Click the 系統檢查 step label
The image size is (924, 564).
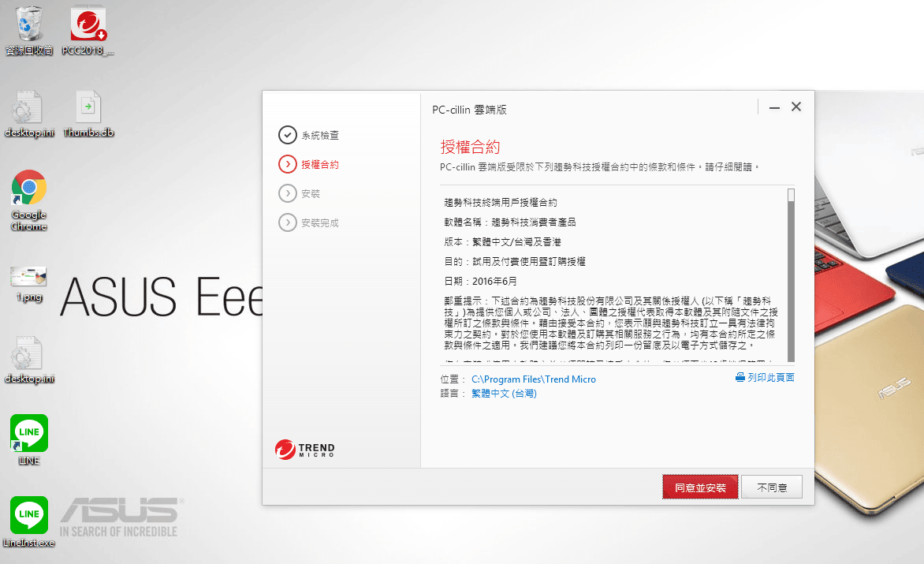[320, 136]
